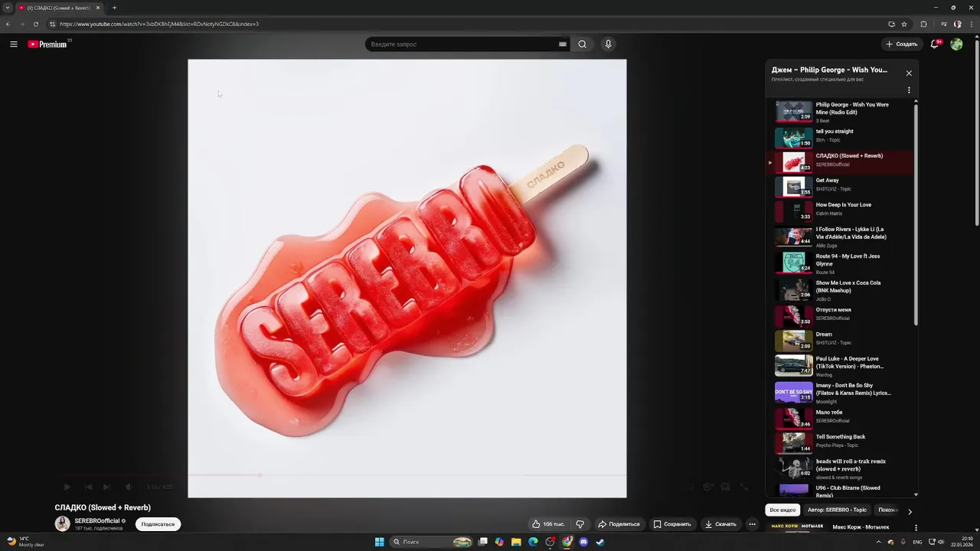
Task: Click the Создать button
Action: [901, 44]
